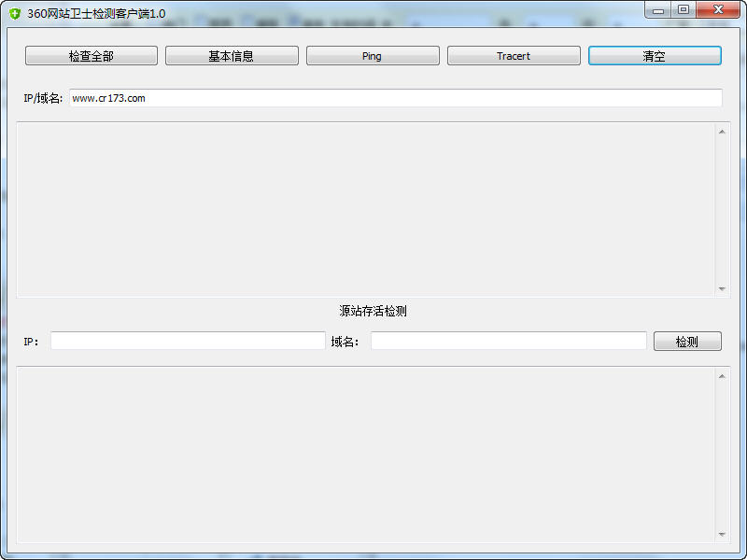The height and width of the screenshot is (560, 747).
Task: Start a full check with 检查全部
Action: coord(91,55)
